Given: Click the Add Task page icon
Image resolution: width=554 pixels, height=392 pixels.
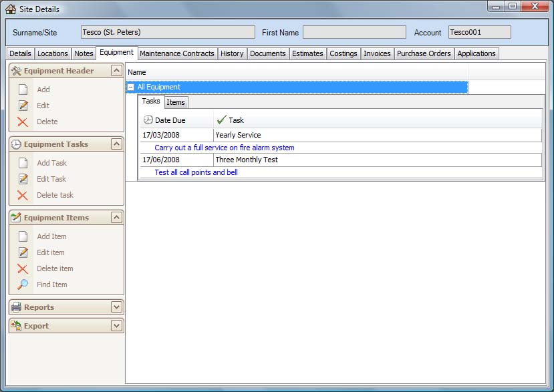Looking at the screenshot, I should click(23, 163).
